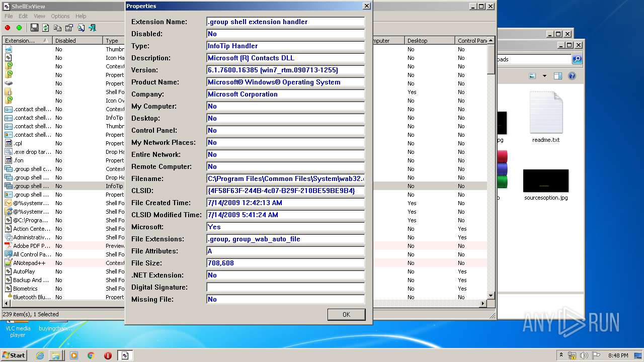Click the Refresh toolbar icon in ShellExView
Viewport: 644px width, 362px height.
[46, 28]
